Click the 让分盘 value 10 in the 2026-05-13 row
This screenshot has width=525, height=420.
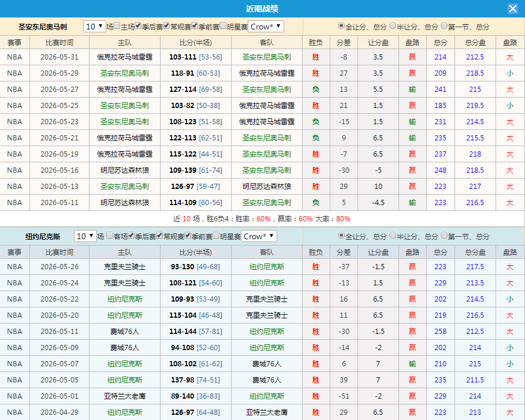coord(378,186)
